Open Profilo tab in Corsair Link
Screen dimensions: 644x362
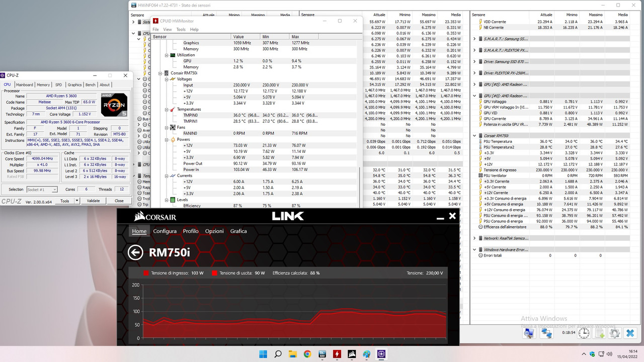pyautogui.click(x=191, y=231)
